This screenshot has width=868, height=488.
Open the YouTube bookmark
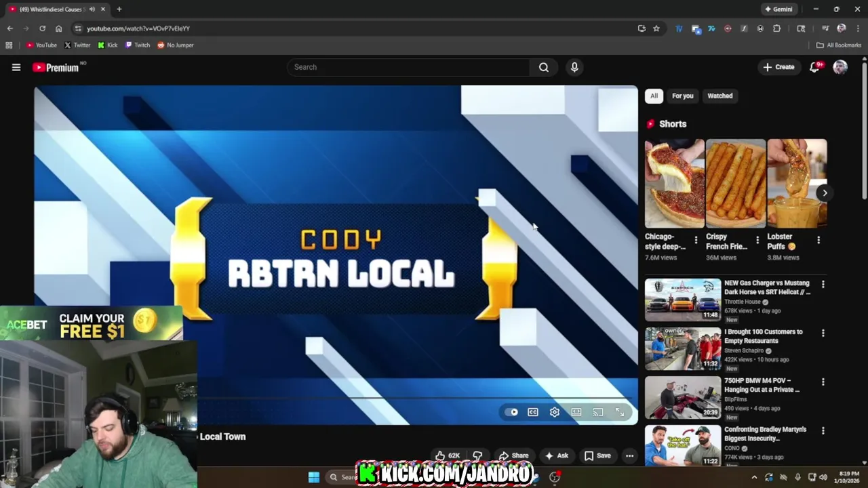42,45
